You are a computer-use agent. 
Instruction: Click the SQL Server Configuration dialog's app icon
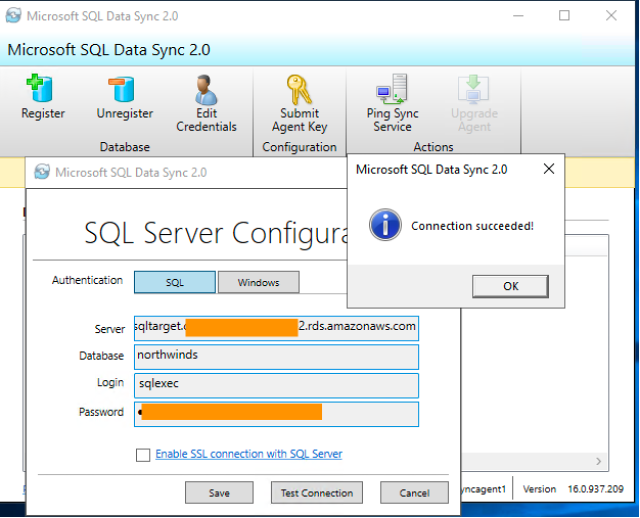42,172
